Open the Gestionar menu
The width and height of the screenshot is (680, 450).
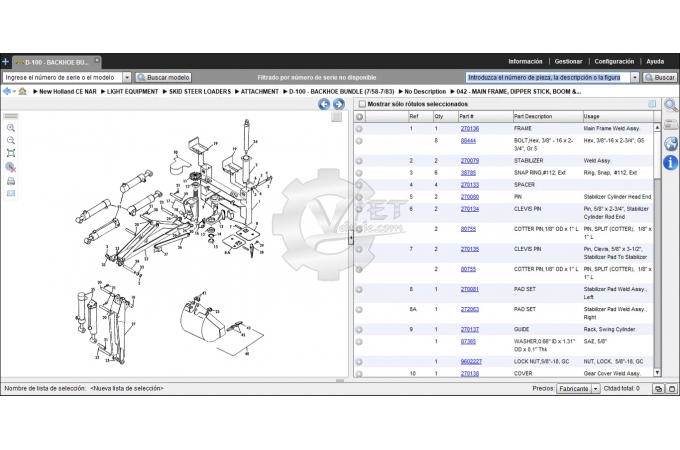point(568,62)
